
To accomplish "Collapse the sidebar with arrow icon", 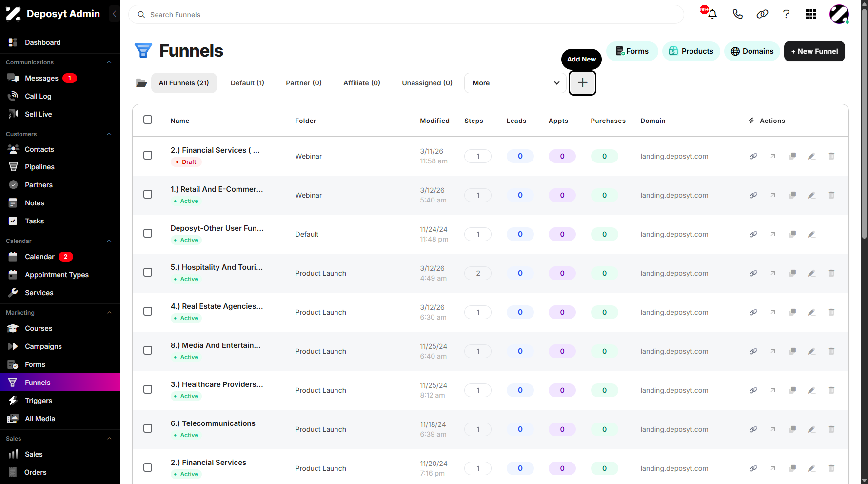I will click(x=114, y=14).
